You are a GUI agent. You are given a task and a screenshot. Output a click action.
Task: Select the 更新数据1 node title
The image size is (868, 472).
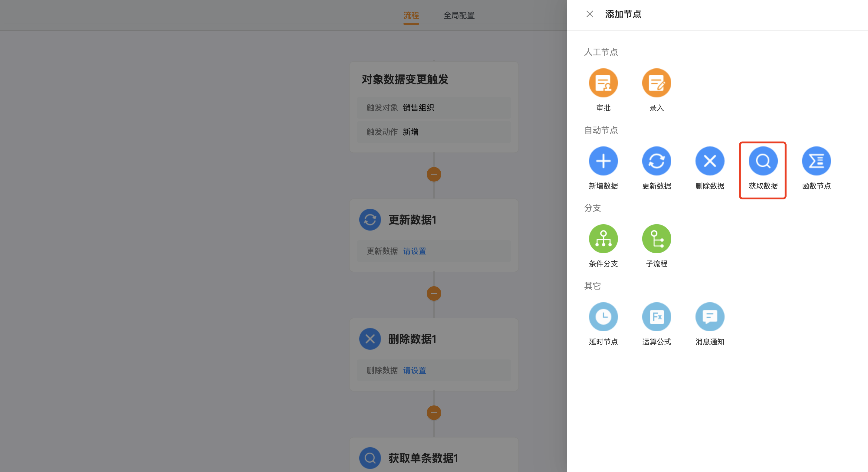[412, 220]
